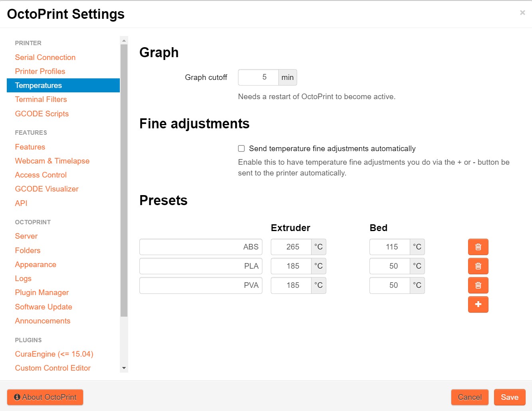Delete the PLA preset with trash icon

(478, 266)
